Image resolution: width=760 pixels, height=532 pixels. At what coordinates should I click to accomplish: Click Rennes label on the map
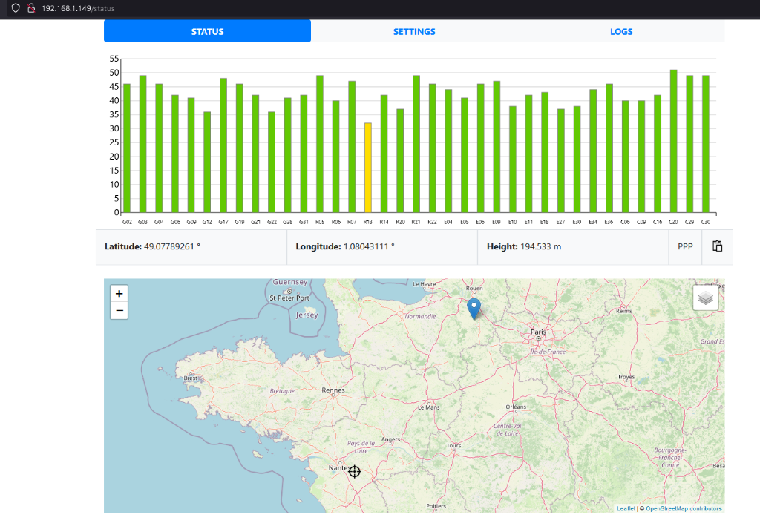click(333, 390)
